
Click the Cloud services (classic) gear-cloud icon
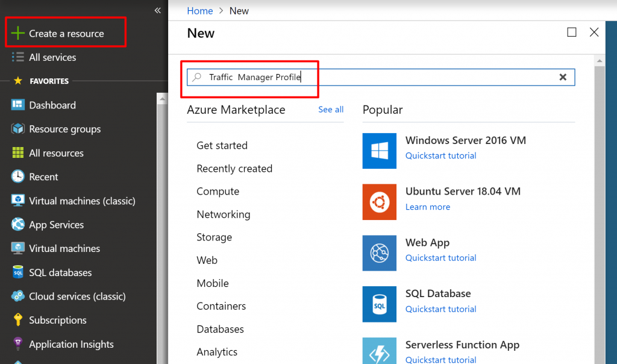pos(17,296)
